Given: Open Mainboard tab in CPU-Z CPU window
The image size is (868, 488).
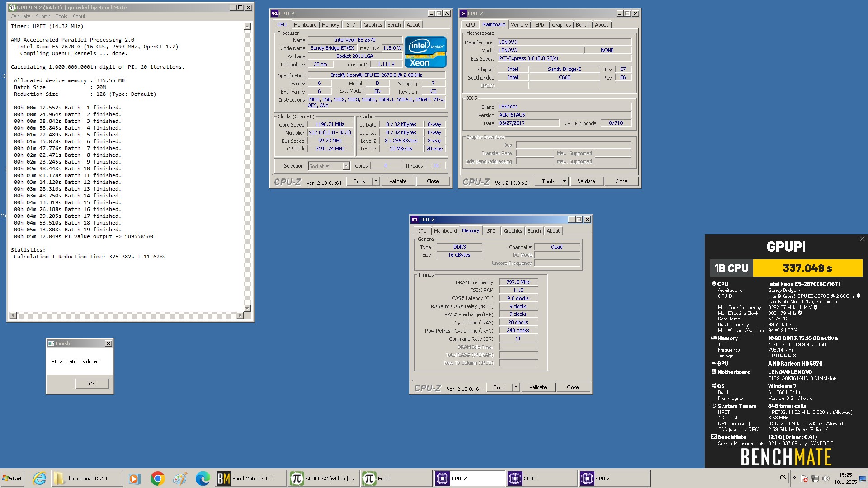Looking at the screenshot, I should pyautogui.click(x=305, y=25).
